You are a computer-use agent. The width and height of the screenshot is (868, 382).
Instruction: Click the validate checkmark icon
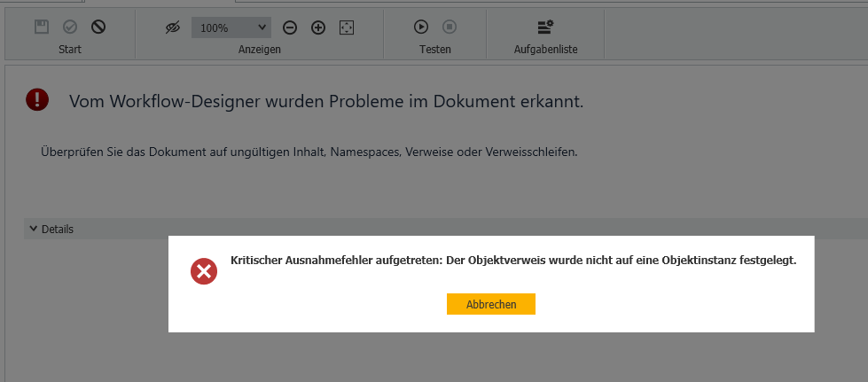tap(70, 27)
